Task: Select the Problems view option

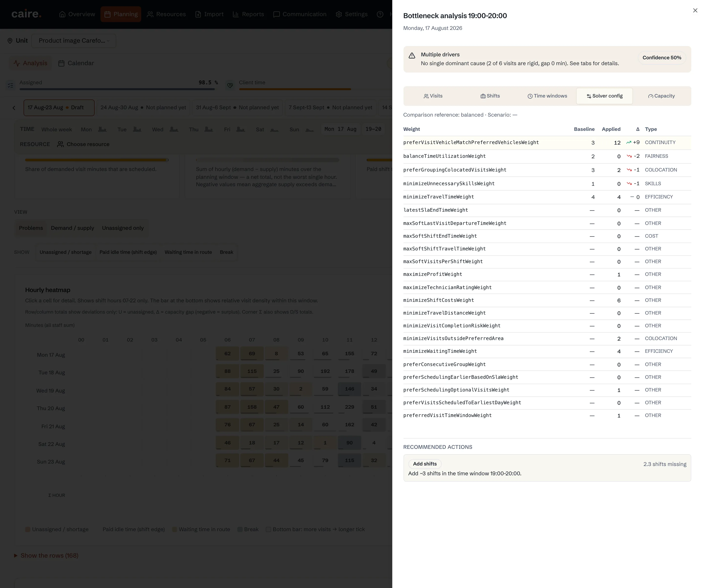Action: pyautogui.click(x=31, y=228)
